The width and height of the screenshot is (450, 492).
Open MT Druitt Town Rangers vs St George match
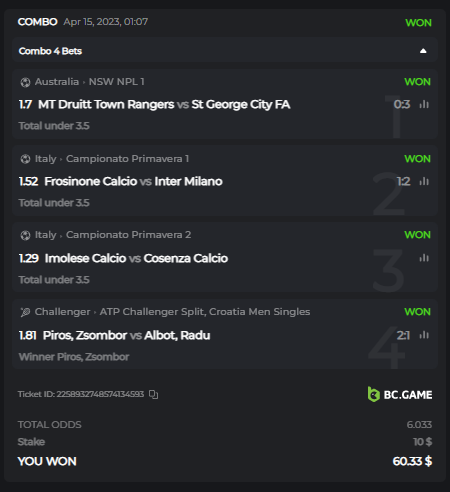164,105
